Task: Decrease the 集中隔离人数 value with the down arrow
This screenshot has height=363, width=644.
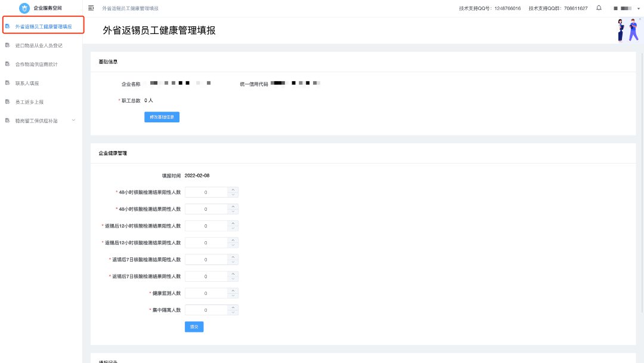Action: click(x=233, y=313)
